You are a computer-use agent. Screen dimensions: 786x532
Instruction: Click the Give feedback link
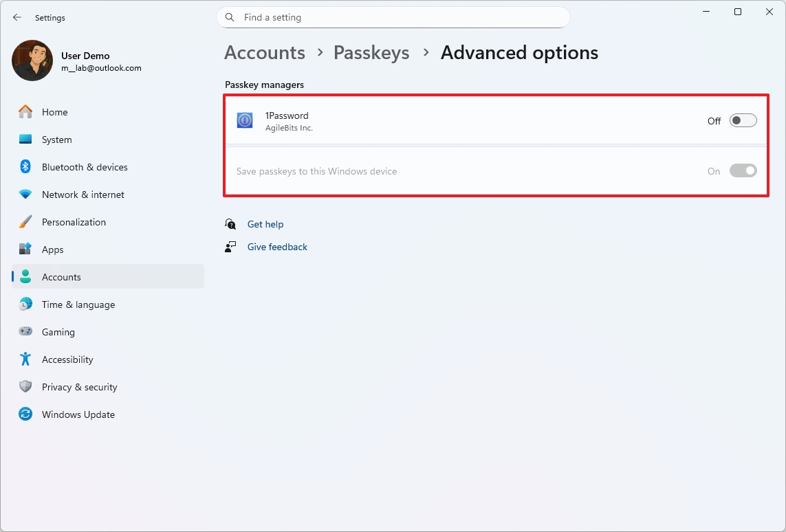277,247
